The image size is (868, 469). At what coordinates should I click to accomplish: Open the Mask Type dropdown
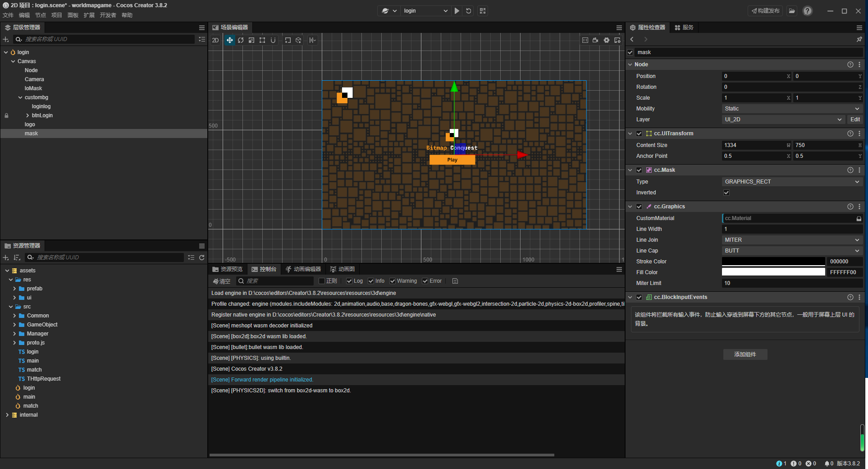pyautogui.click(x=791, y=182)
